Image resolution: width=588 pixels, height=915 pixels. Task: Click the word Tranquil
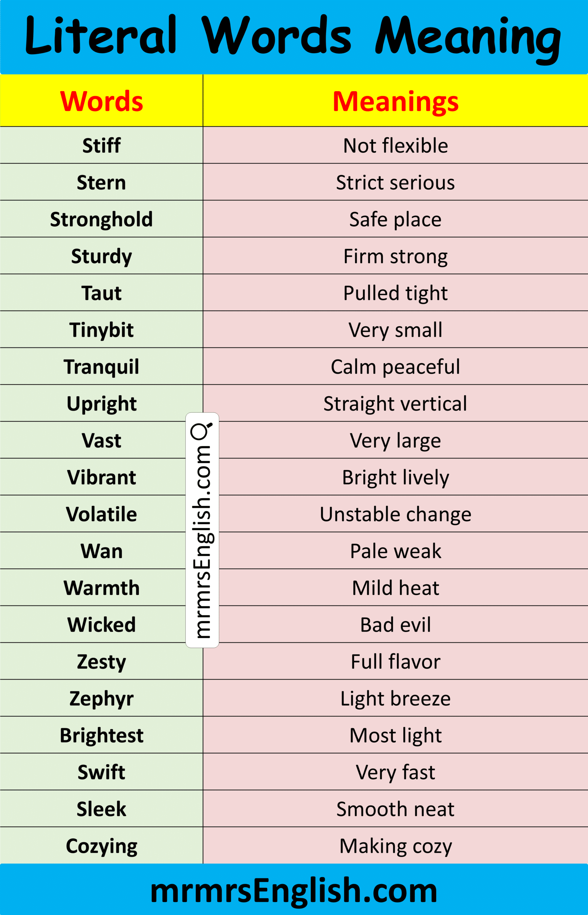(x=101, y=367)
